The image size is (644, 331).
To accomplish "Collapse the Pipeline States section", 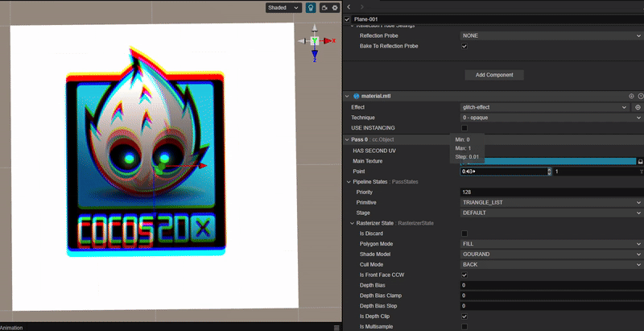I will [349, 181].
